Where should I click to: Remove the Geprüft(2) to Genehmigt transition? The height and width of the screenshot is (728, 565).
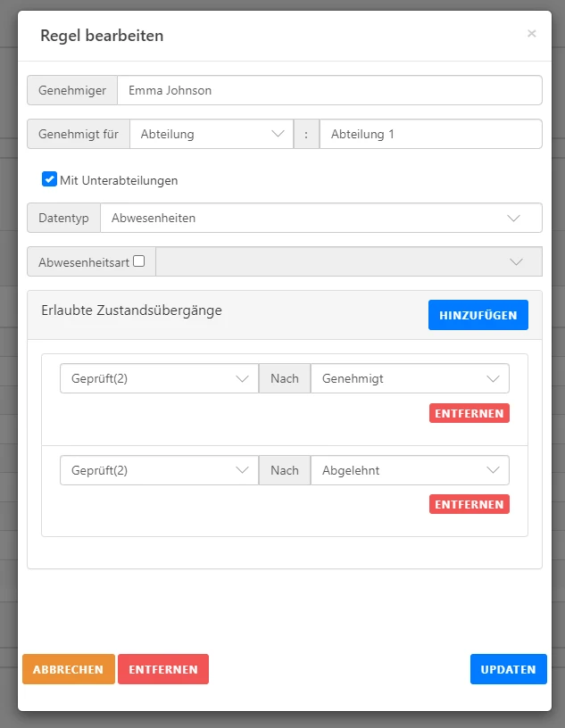pyautogui.click(x=469, y=412)
